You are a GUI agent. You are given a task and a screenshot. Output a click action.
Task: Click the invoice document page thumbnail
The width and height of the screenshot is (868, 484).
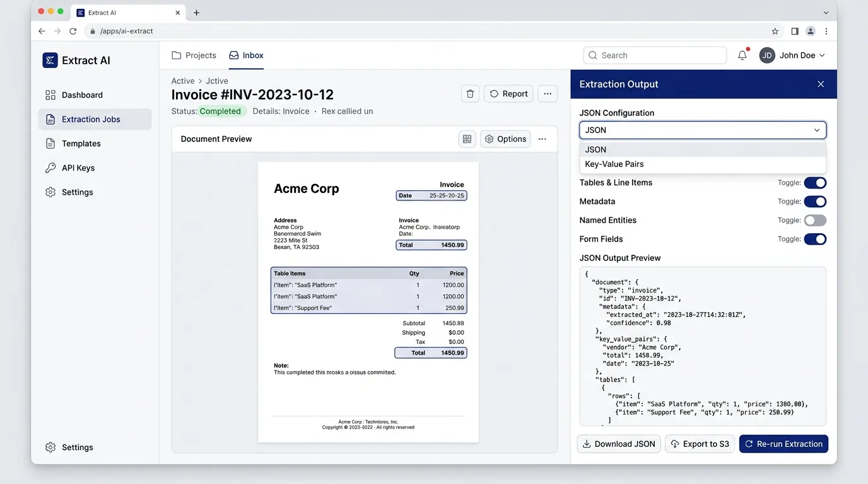click(368, 302)
